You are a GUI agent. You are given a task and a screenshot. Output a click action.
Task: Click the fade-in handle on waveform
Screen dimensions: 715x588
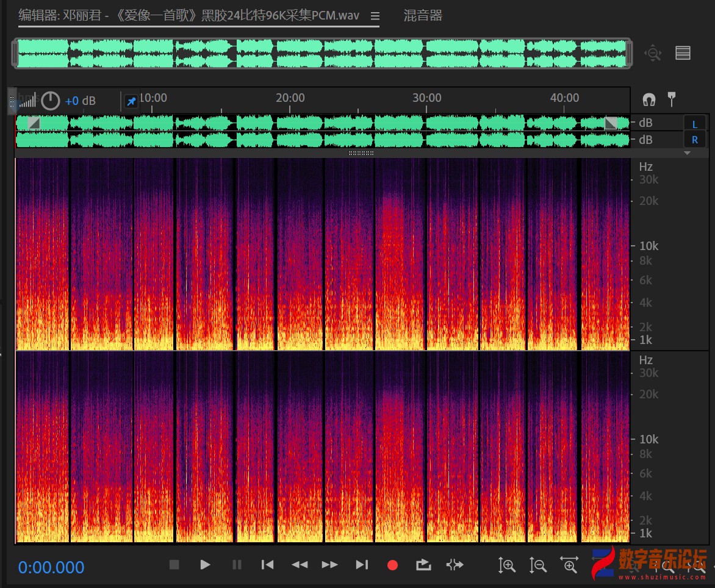(x=34, y=123)
